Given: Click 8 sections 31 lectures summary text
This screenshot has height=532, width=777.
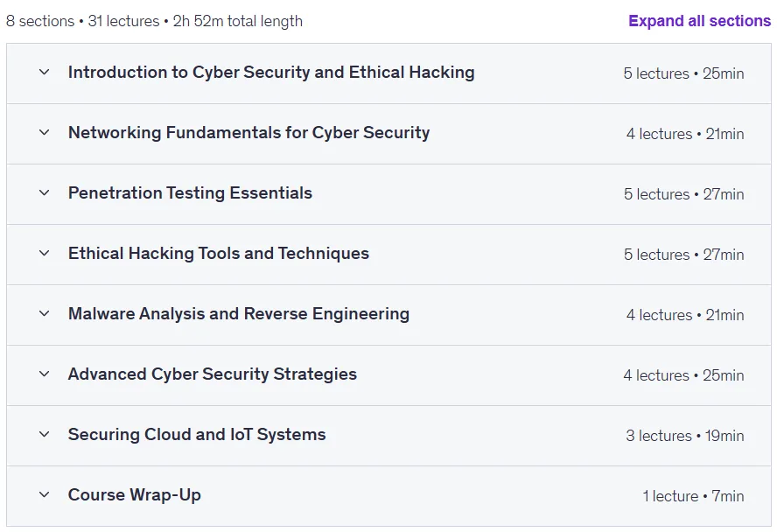Looking at the screenshot, I should (x=154, y=21).
